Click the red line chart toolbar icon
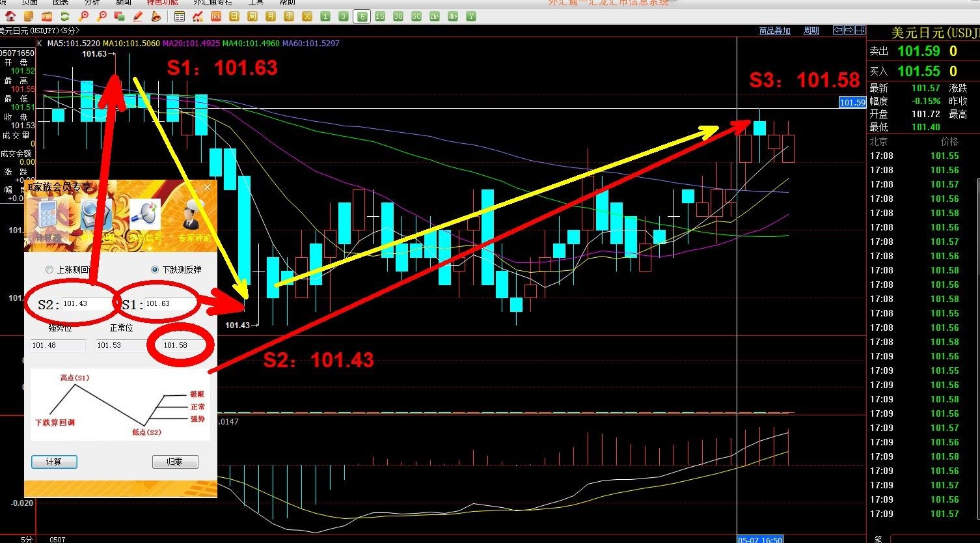The width and height of the screenshot is (980, 543). click(198, 16)
